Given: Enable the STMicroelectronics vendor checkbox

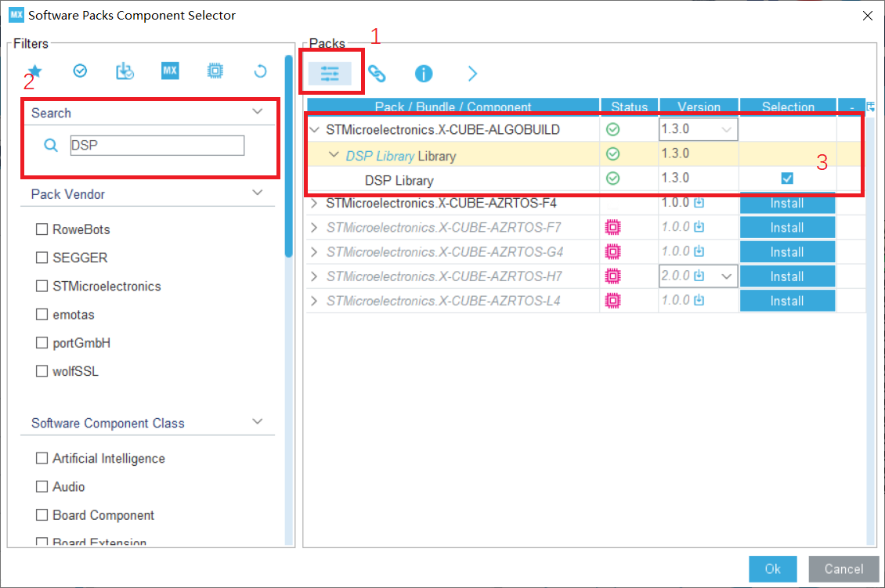Looking at the screenshot, I should click(42, 286).
